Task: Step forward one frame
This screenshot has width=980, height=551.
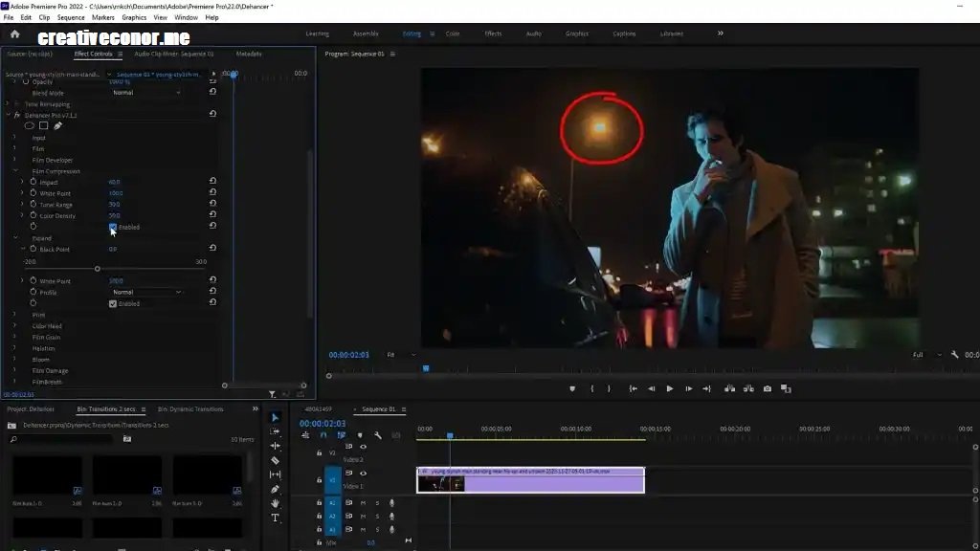Action: [x=688, y=388]
